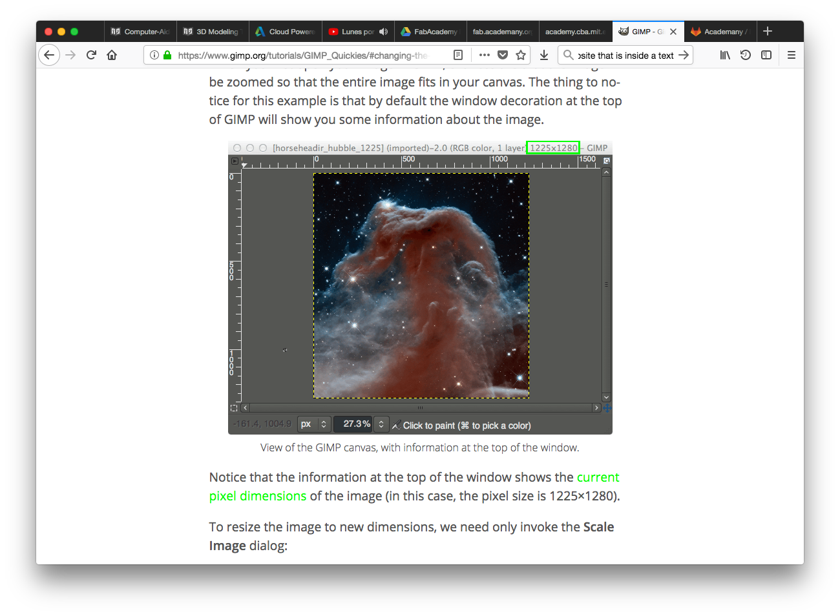
Task: Click the 27.3% zoom field
Action: [x=353, y=424]
